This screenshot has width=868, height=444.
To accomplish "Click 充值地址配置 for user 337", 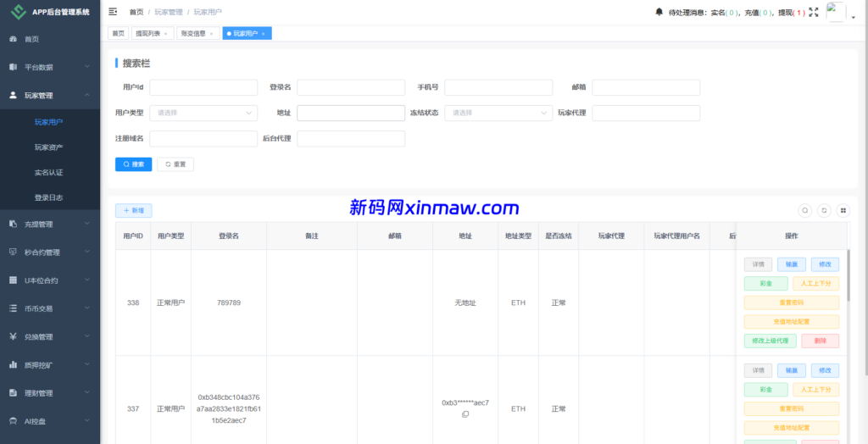I will tap(792, 428).
